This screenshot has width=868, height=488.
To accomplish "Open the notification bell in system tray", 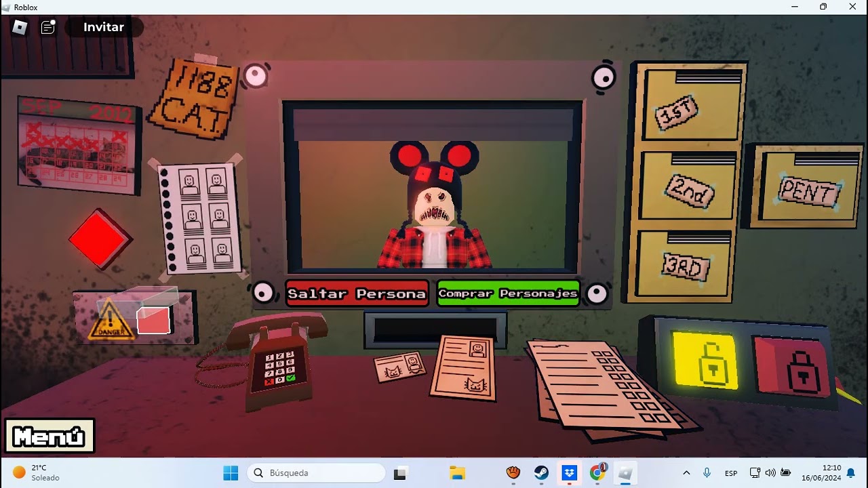I will click(x=850, y=472).
